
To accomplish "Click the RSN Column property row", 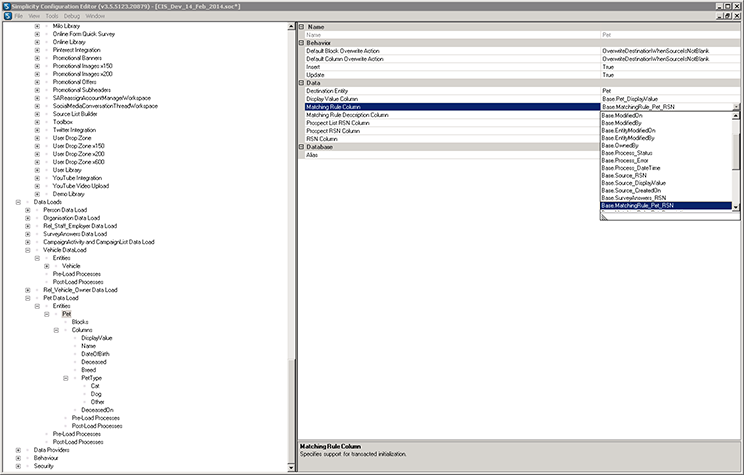I will (453, 139).
